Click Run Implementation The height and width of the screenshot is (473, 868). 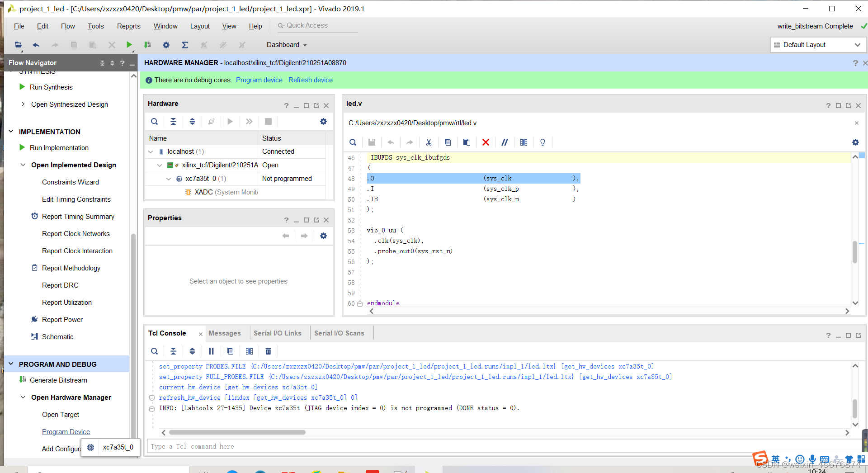(x=59, y=148)
